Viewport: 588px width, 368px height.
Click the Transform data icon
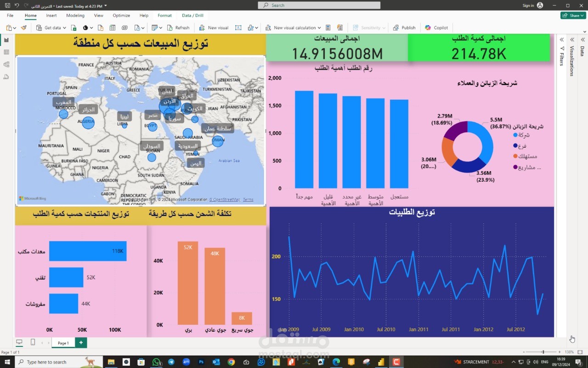pos(155,28)
